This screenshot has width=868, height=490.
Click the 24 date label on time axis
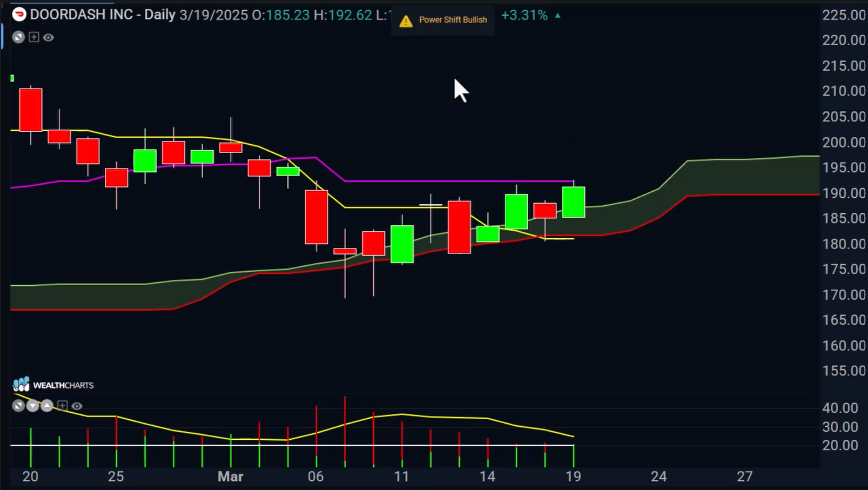[658, 476]
